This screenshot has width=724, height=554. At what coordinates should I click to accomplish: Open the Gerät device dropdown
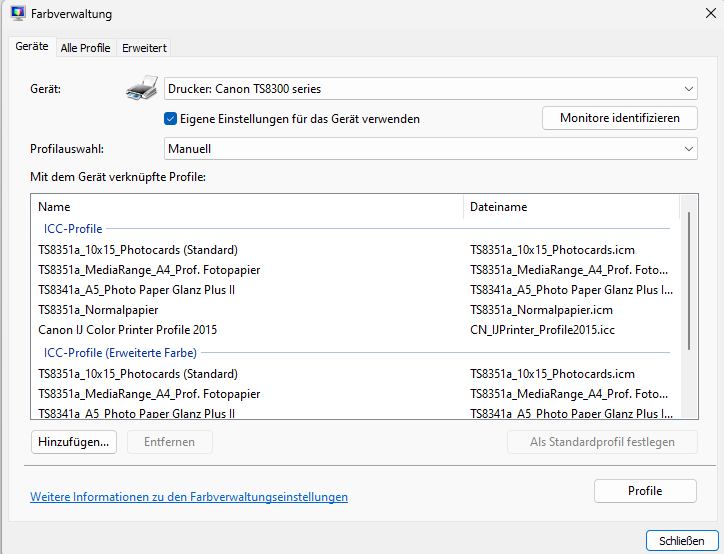tap(430, 89)
